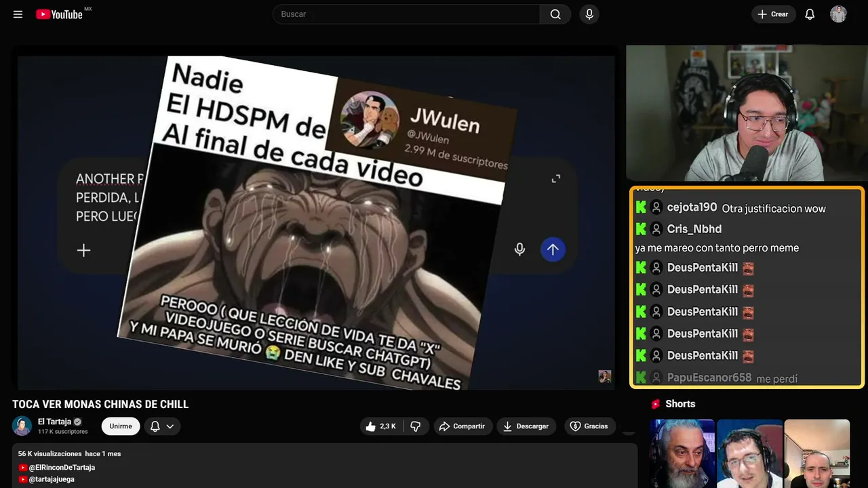
Task: Open the hamburger guide menu
Action: pyautogui.click(x=18, y=14)
